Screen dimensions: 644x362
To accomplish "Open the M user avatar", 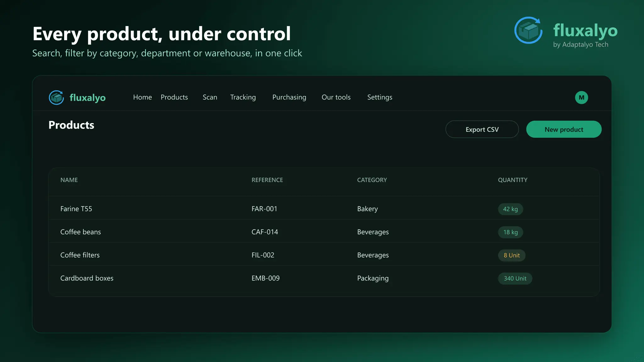I will tap(581, 97).
